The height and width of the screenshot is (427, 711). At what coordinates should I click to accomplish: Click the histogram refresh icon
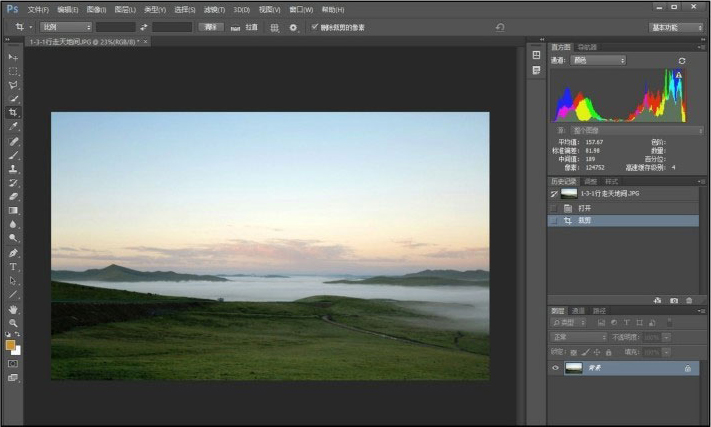[x=682, y=61]
